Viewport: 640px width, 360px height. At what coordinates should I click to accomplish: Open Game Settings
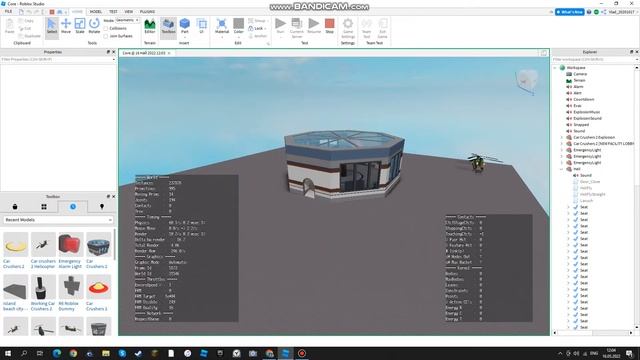pyautogui.click(x=348, y=28)
